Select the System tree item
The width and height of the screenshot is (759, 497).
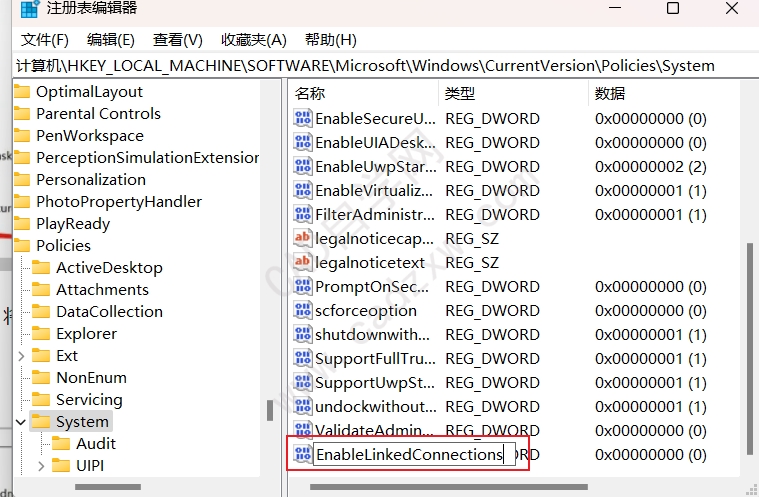click(82, 422)
